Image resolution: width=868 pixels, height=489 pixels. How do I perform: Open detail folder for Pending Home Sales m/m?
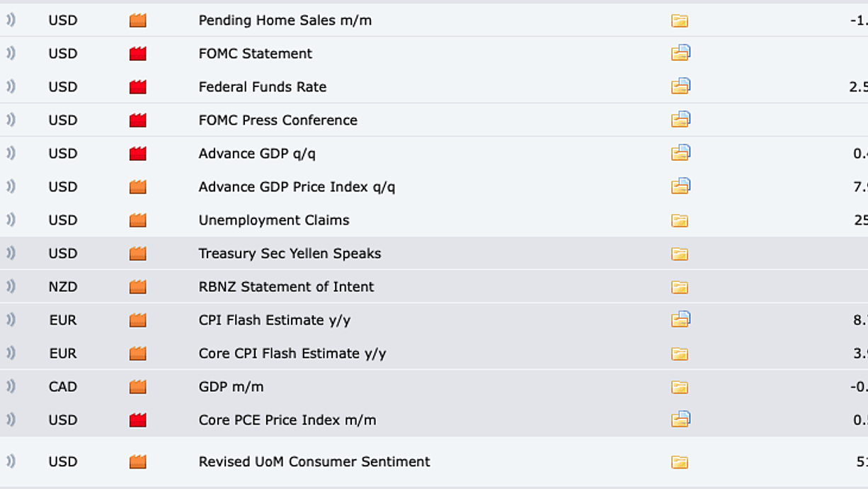tap(680, 21)
